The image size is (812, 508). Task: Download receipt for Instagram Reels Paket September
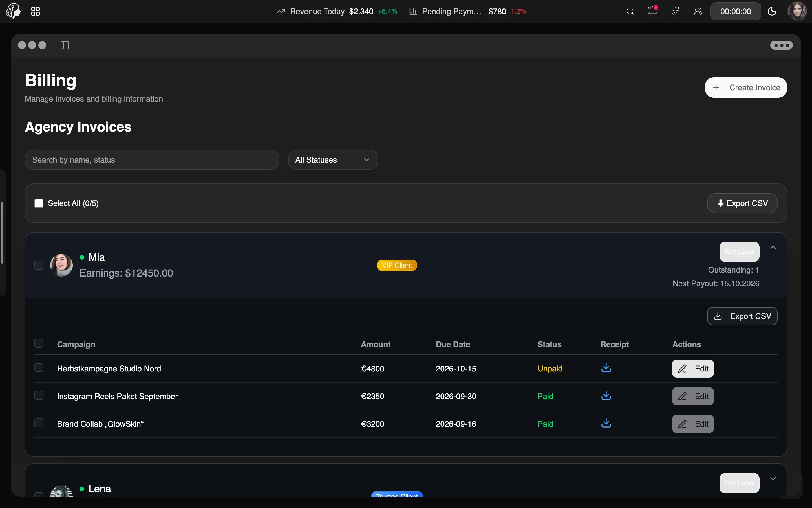click(x=606, y=395)
